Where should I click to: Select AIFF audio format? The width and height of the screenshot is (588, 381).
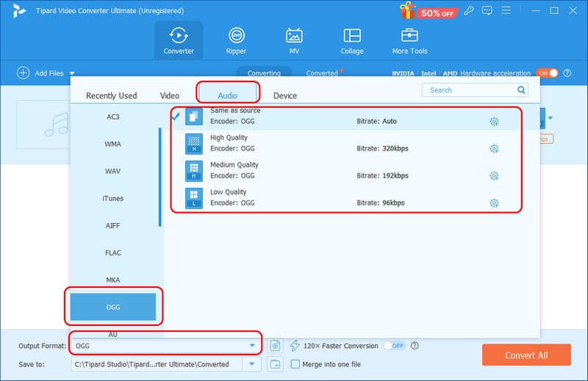113,225
